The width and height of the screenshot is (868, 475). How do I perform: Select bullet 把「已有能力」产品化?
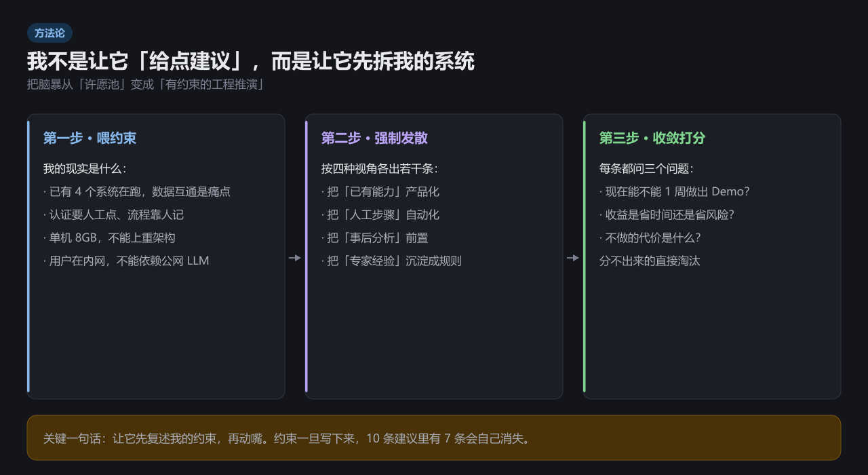pyautogui.click(x=380, y=192)
